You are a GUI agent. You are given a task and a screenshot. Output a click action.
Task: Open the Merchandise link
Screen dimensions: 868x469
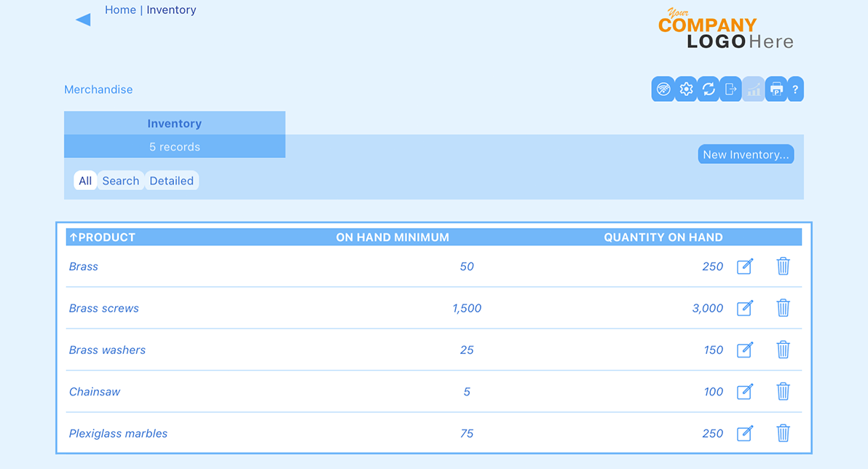pyautogui.click(x=98, y=90)
